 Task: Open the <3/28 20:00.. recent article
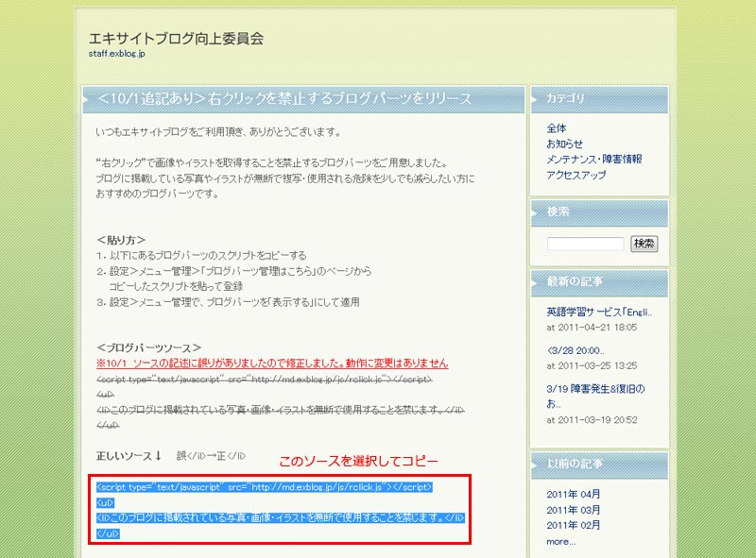click(x=576, y=351)
